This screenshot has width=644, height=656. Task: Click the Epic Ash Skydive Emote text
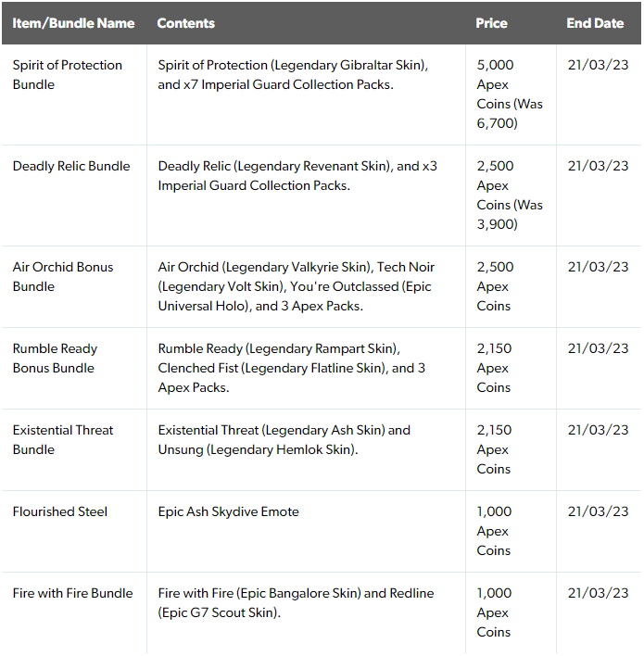[229, 511]
